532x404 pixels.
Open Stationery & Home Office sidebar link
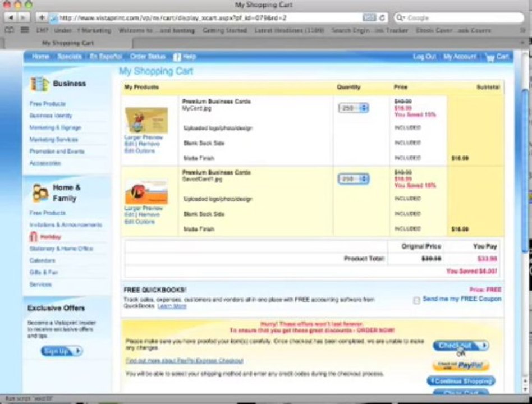(61, 249)
